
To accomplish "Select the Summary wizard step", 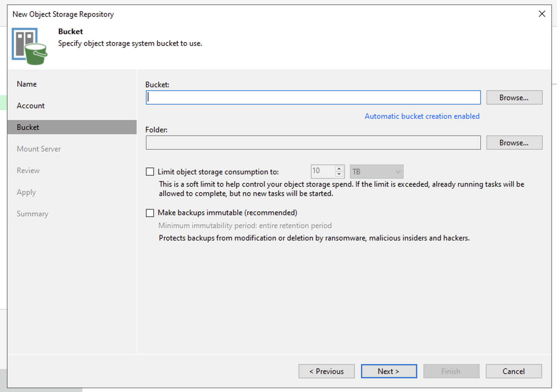I will pyautogui.click(x=32, y=214).
